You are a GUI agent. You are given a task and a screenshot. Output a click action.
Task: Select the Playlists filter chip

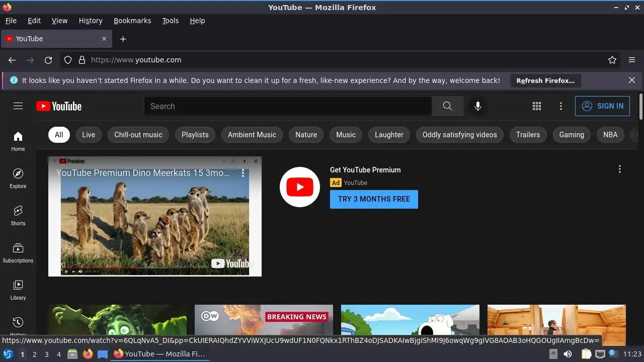tap(195, 135)
